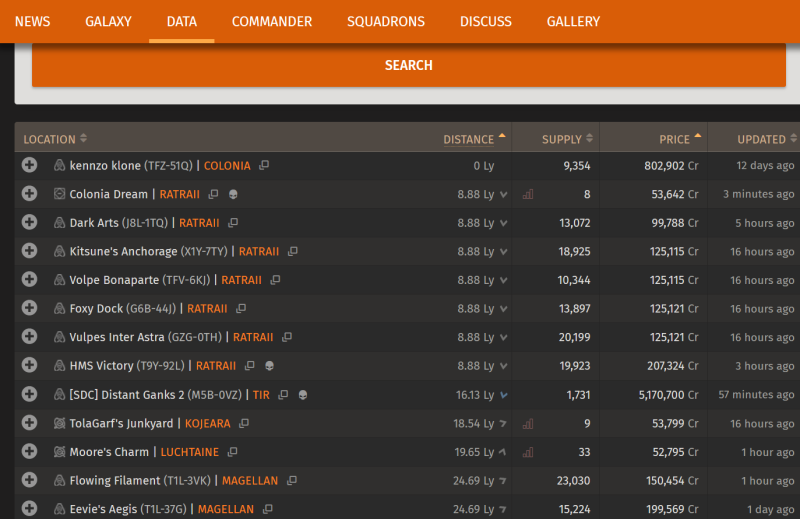The width and height of the screenshot is (800, 519).
Task: Open the GALAXY menu
Action: point(108,21)
